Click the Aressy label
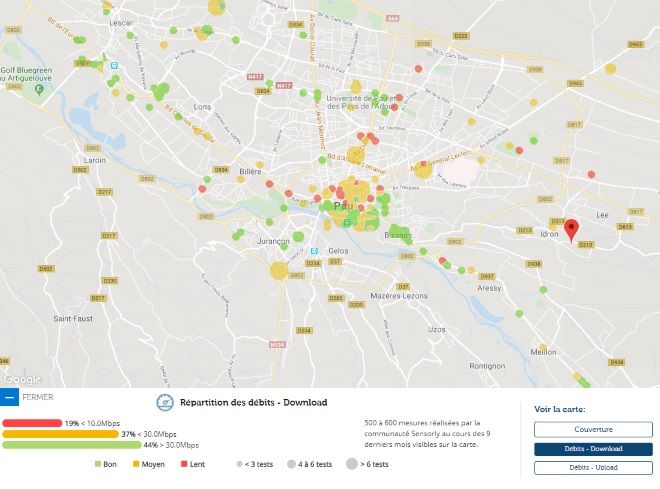Screen dimensions: 660x489 pos(489,288)
